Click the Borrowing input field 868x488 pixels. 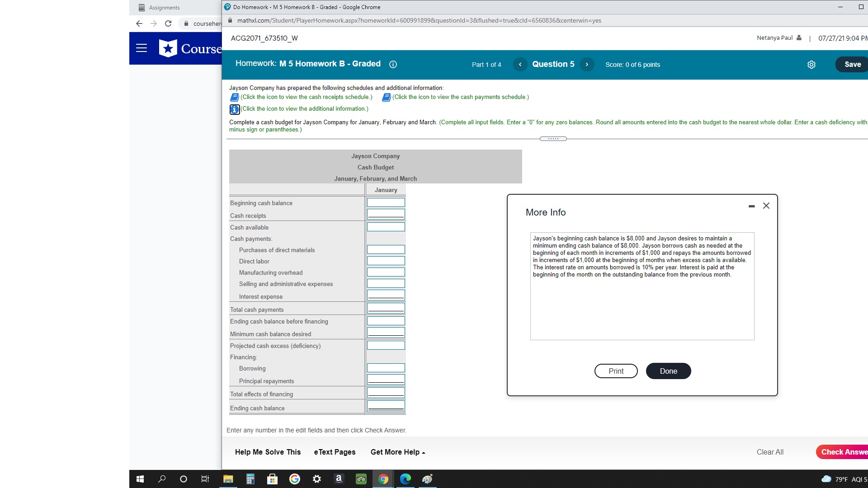click(386, 368)
